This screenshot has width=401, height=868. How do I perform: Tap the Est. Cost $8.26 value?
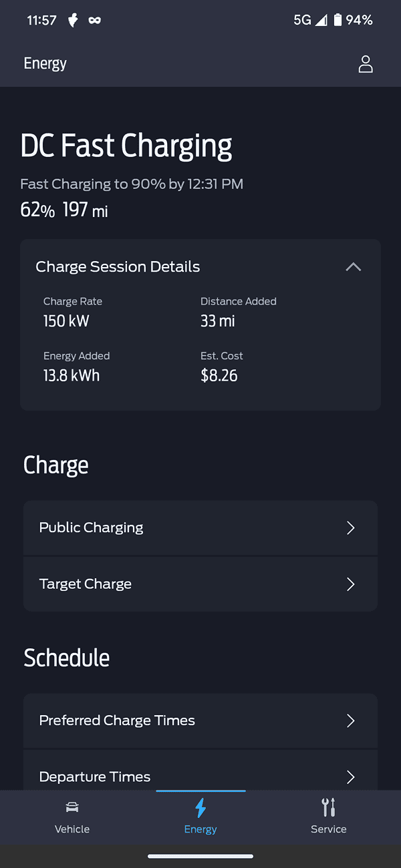pos(219,375)
